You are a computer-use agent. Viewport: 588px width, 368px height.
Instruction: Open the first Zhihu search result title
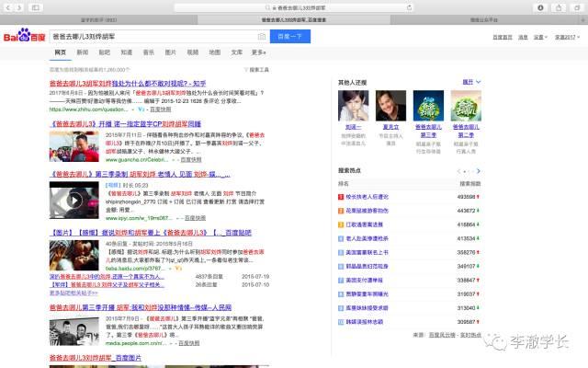[128, 84]
